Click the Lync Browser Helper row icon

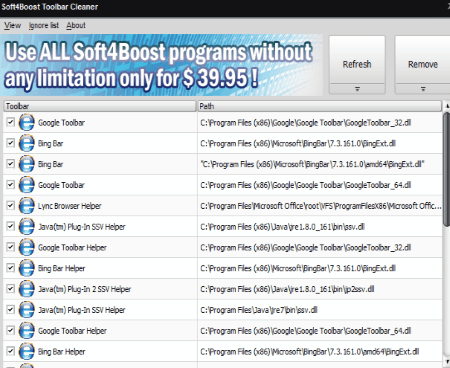pyautogui.click(x=26, y=206)
